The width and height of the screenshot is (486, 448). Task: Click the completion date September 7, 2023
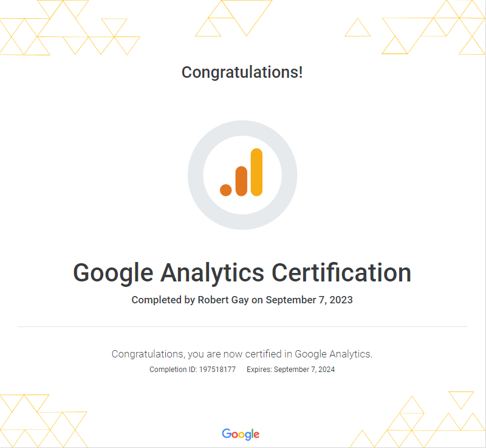[309, 300]
